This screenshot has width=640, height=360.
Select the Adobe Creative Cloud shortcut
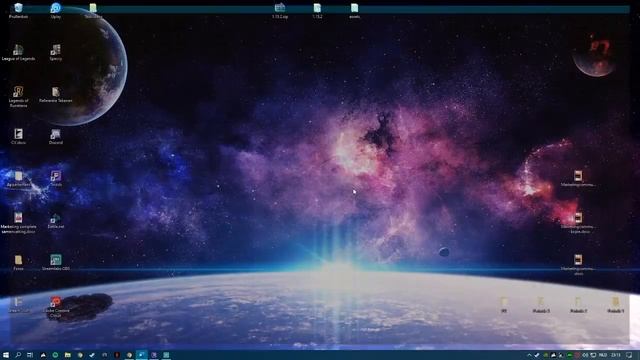56,307
